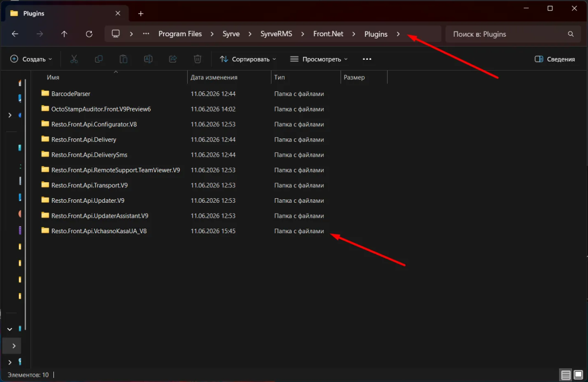Click Plugins in the breadcrumb path
The width and height of the screenshot is (588, 382).
pyautogui.click(x=376, y=34)
